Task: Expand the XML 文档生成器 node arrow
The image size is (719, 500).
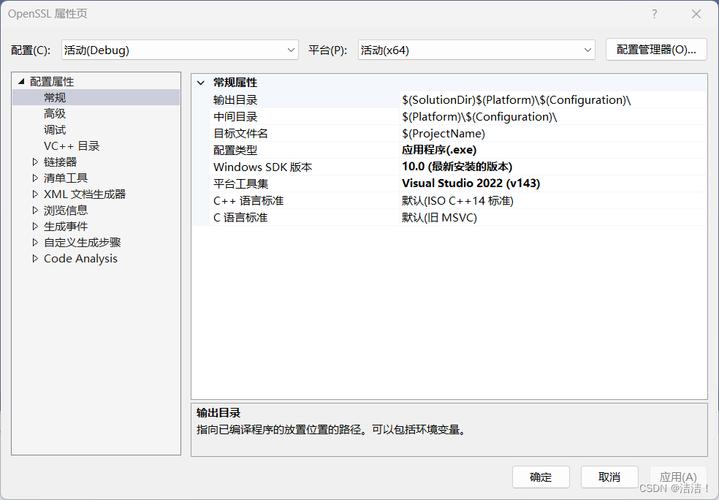Action: coord(35,194)
